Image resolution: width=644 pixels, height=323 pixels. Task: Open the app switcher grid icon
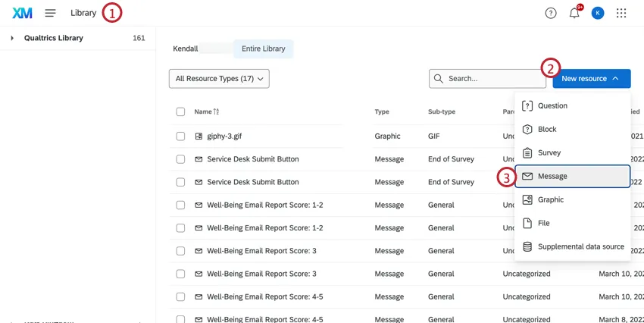pos(621,13)
